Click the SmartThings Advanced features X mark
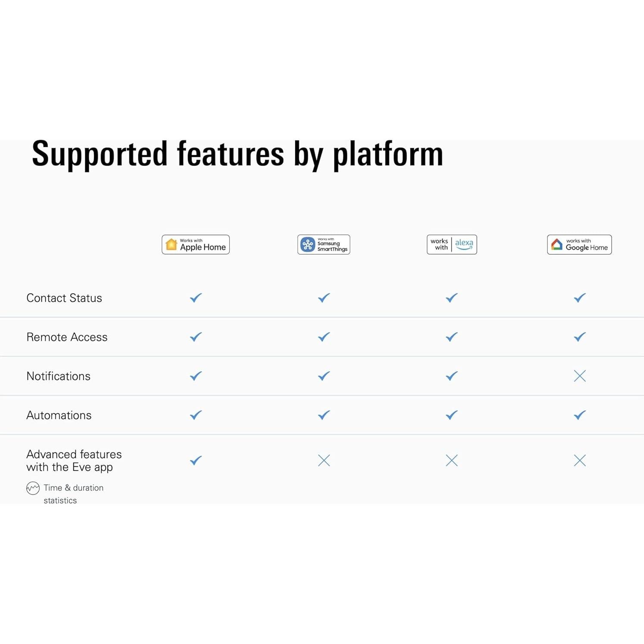The image size is (644, 644). pyautogui.click(x=324, y=460)
